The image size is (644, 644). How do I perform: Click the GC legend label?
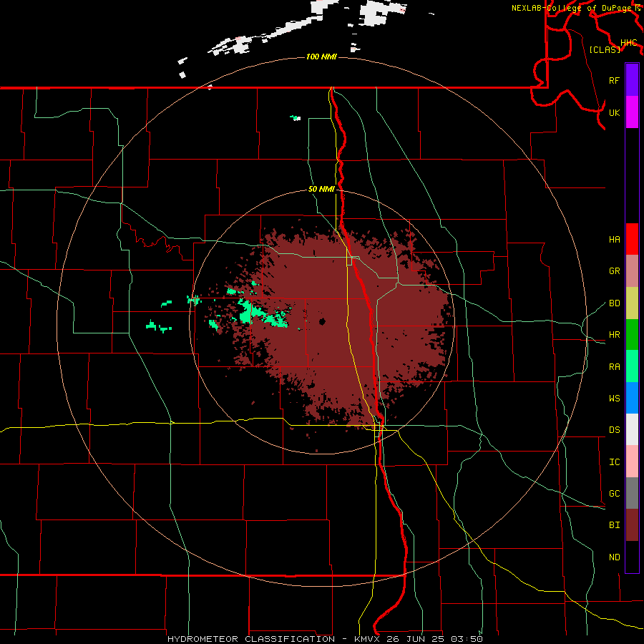tap(615, 494)
